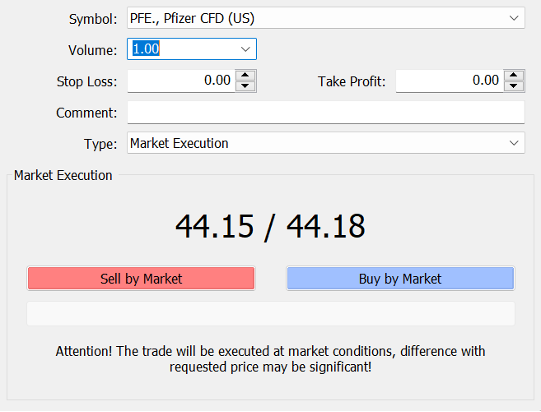The height and width of the screenshot is (412, 541).
Task: Click the Attention warning text
Action: [270, 359]
